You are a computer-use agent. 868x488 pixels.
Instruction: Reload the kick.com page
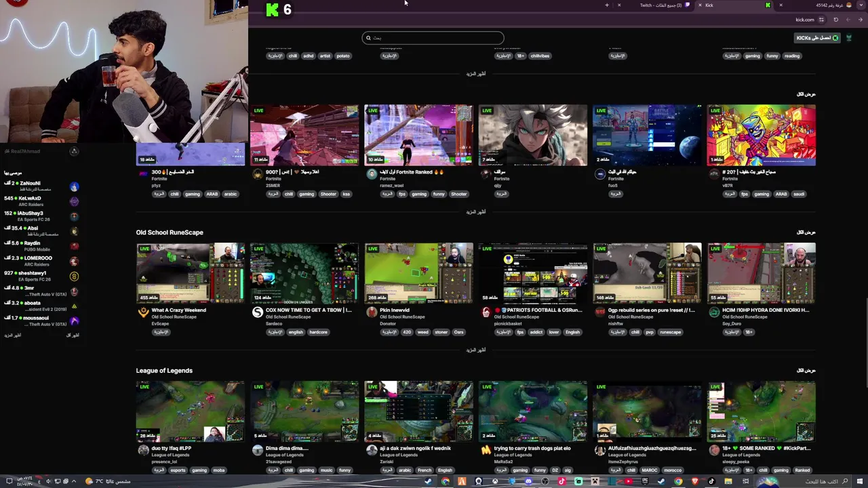point(835,20)
